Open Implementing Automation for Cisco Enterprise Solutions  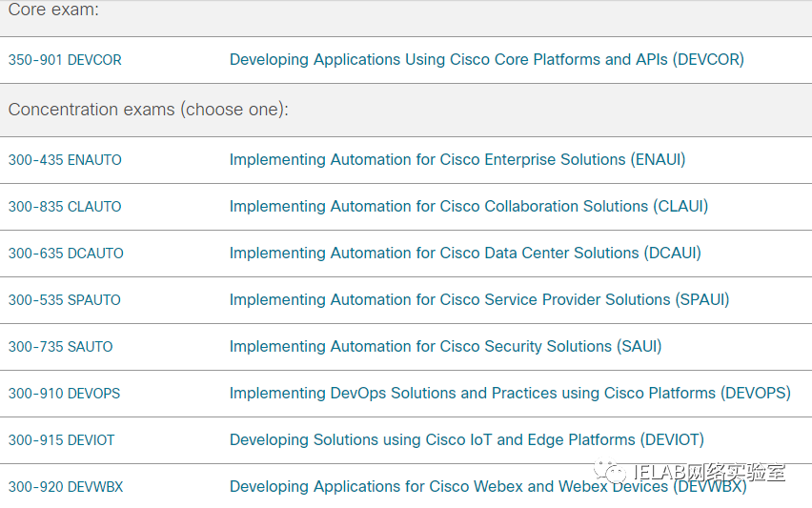[457, 159]
